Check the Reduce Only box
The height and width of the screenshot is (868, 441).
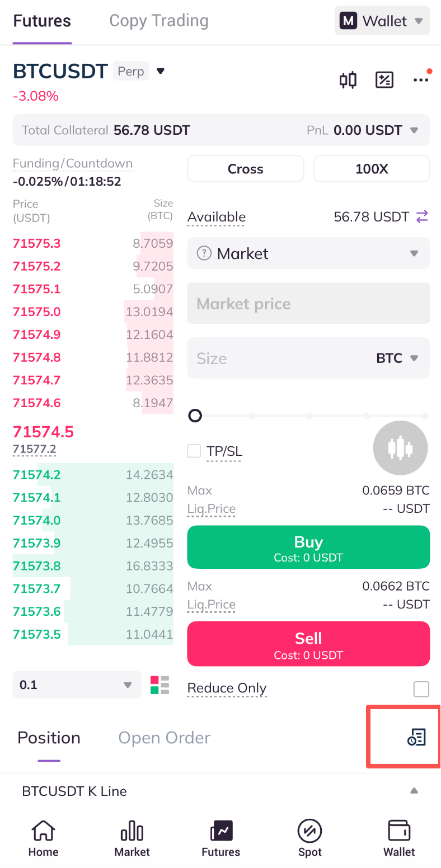pos(421,689)
